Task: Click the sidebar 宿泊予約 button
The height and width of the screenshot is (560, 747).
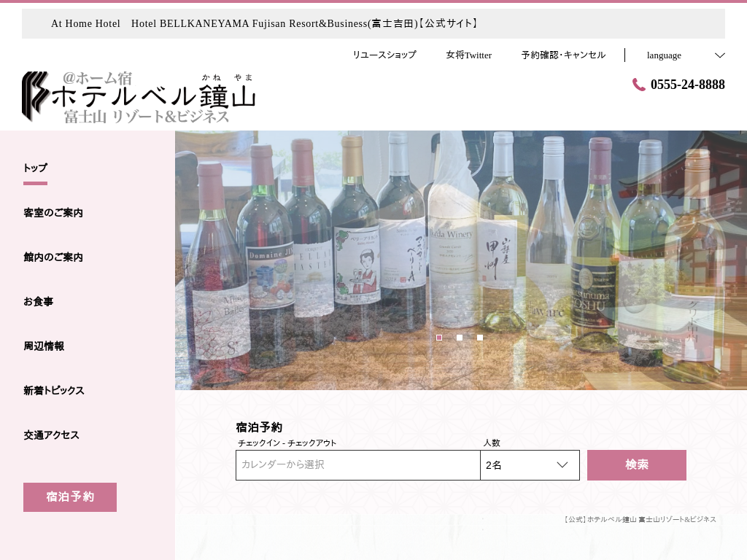Action: [70, 497]
